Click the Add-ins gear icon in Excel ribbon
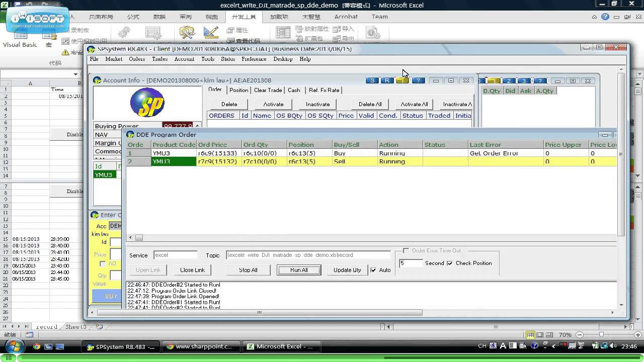Screen dimensions: 644x362 click(x=124, y=33)
